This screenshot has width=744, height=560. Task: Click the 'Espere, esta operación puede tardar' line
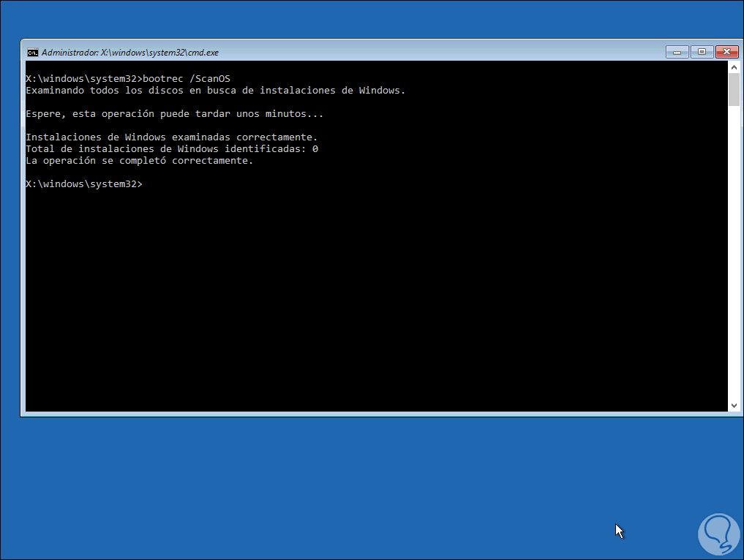tap(175, 114)
